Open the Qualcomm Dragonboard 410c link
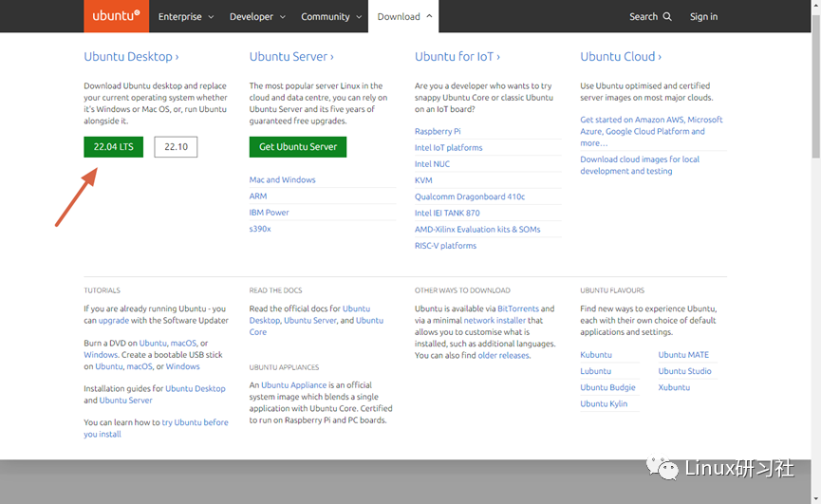821x504 pixels. (470, 196)
